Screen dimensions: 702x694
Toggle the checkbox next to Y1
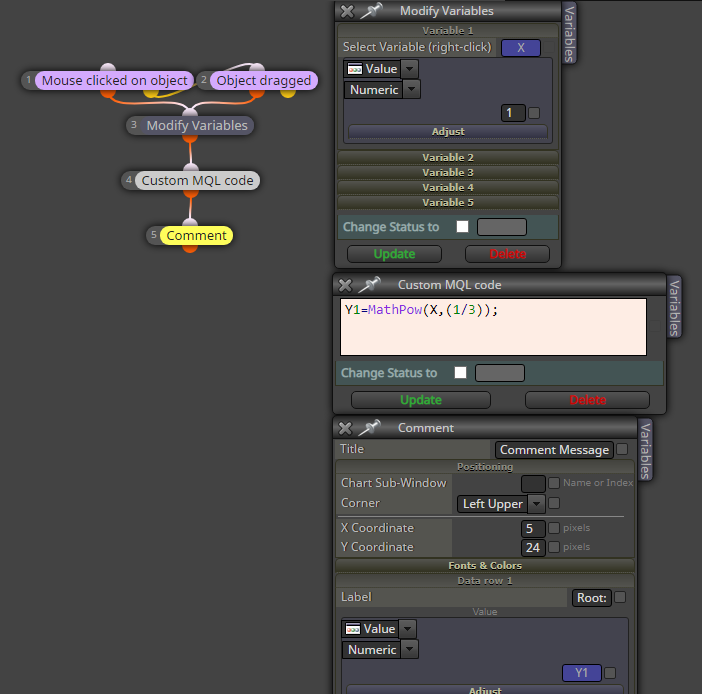(610, 673)
